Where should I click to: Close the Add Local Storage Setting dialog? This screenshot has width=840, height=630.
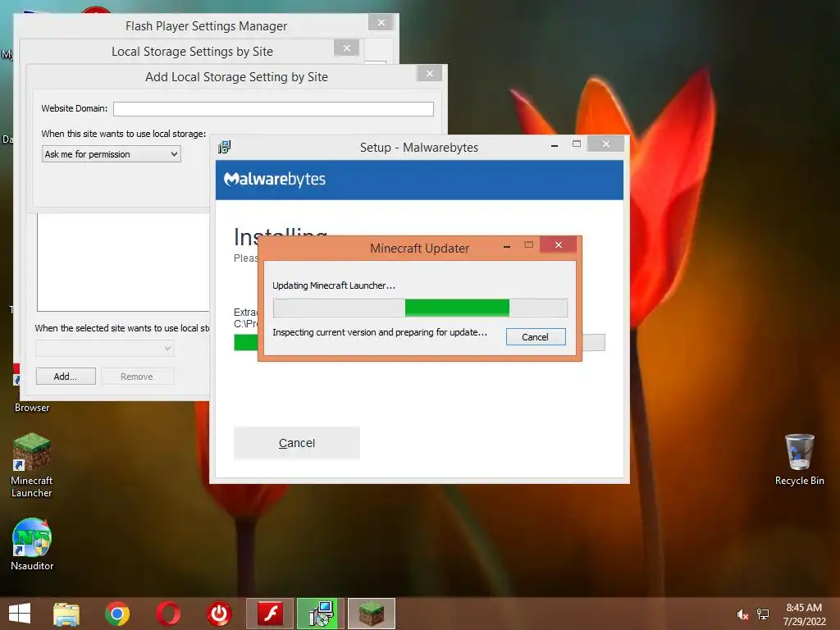(430, 73)
